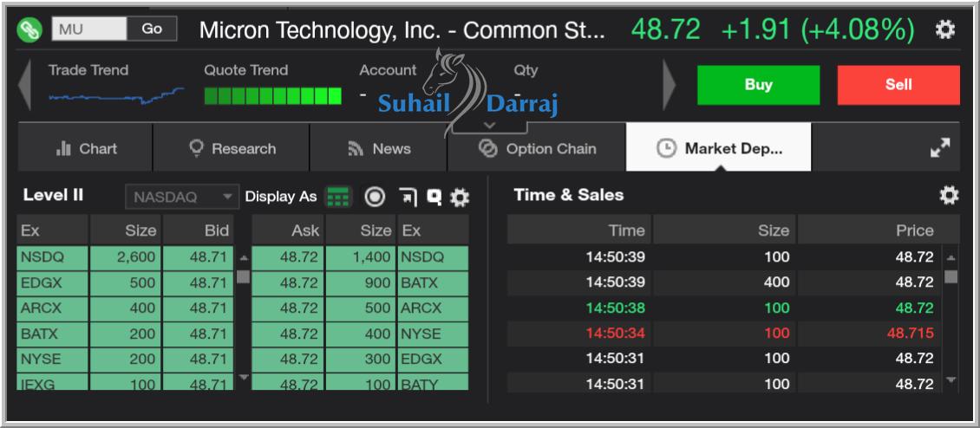Click the red Sell button
This screenshot has width=980, height=428.
pyautogui.click(x=898, y=85)
